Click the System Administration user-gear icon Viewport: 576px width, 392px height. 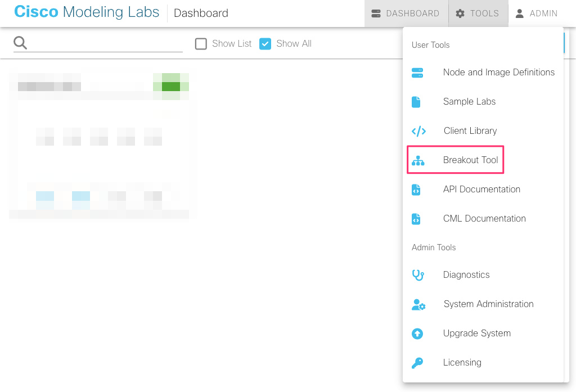(418, 305)
